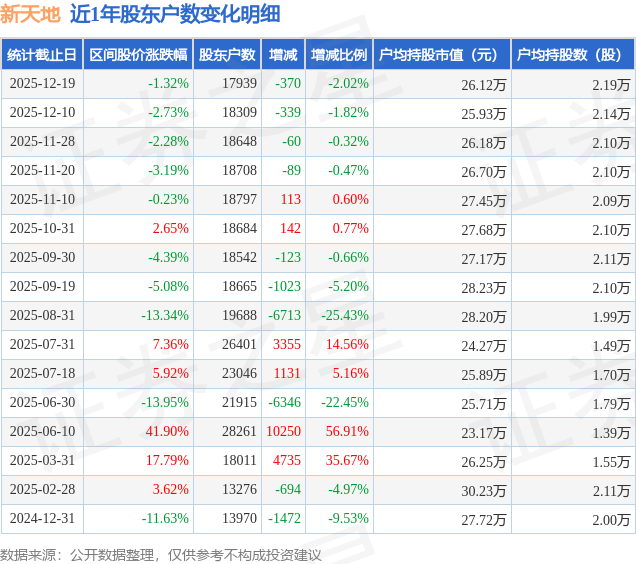Click the 统计截止日 column header

(42, 55)
